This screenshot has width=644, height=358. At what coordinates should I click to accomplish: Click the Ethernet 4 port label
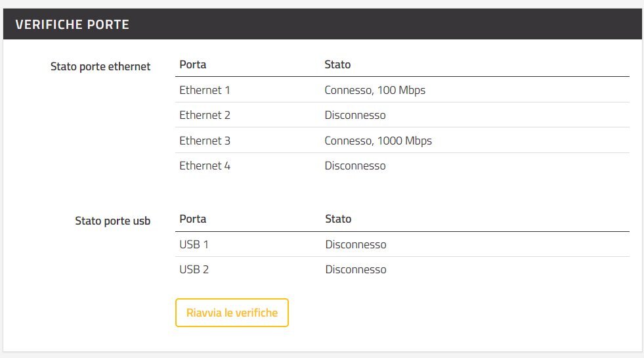[205, 166]
